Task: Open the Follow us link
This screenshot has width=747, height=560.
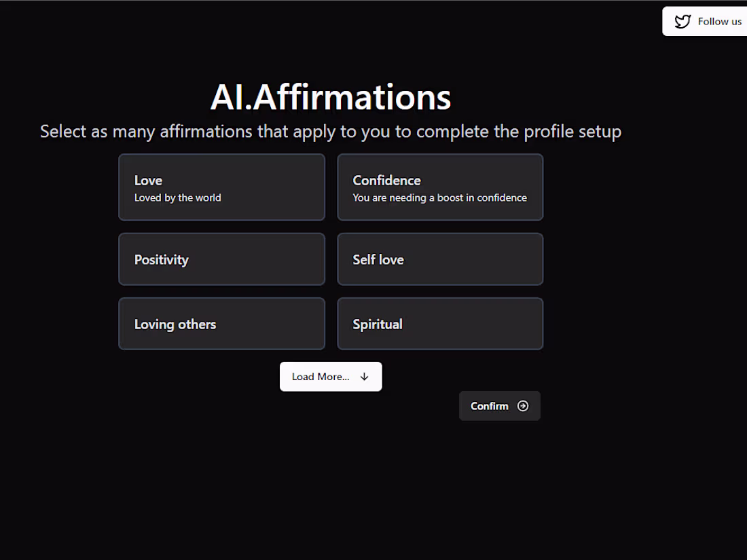Action: click(x=710, y=21)
